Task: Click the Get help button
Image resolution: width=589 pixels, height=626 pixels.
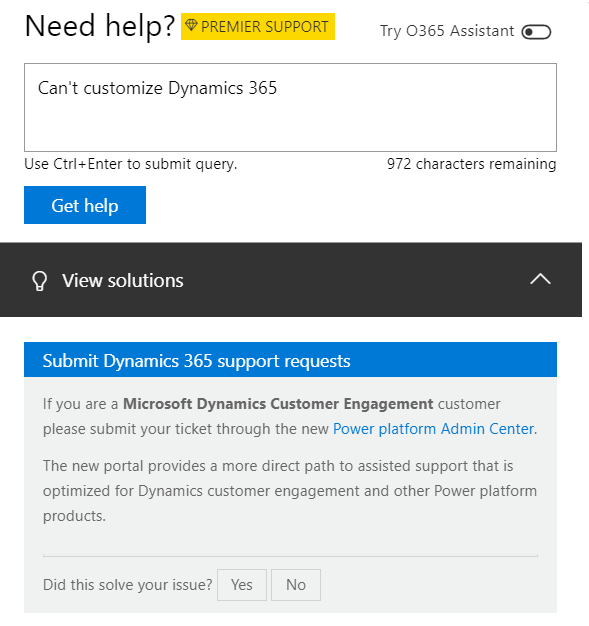Action: (x=85, y=205)
